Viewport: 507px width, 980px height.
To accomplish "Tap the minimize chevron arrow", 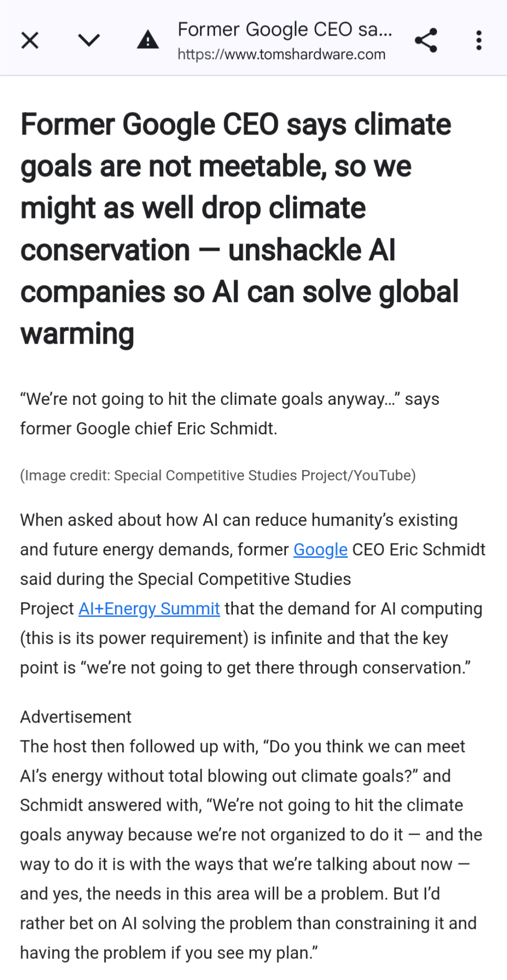I will tap(89, 40).
